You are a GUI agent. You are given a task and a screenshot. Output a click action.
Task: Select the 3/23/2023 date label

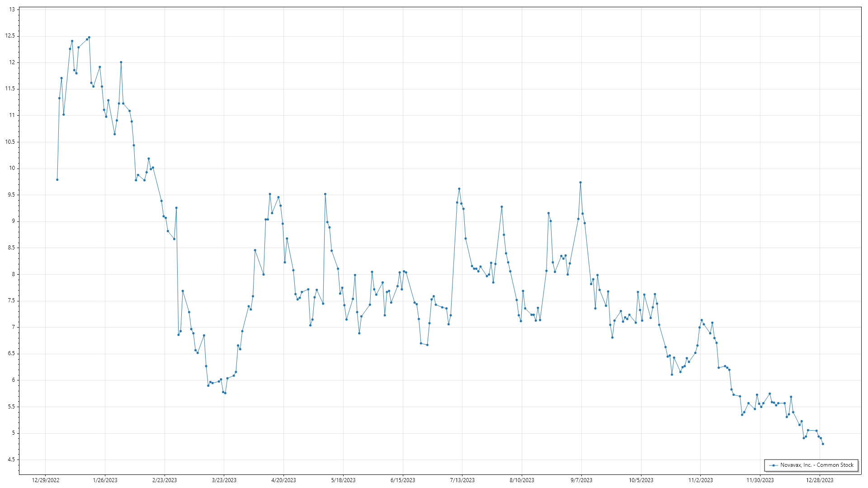click(x=224, y=480)
